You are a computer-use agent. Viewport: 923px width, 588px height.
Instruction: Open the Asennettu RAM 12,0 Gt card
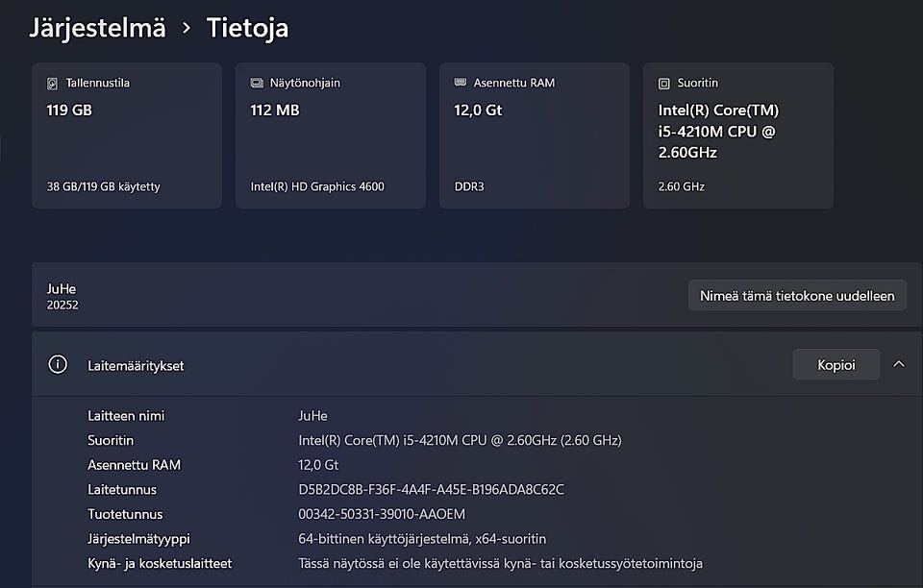point(535,135)
